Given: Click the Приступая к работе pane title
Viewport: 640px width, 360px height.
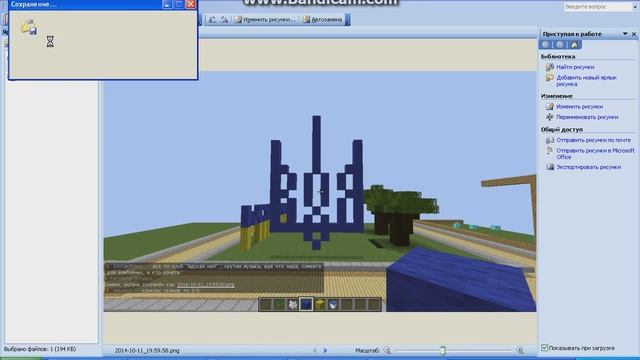Looking at the screenshot, I should click(572, 34).
